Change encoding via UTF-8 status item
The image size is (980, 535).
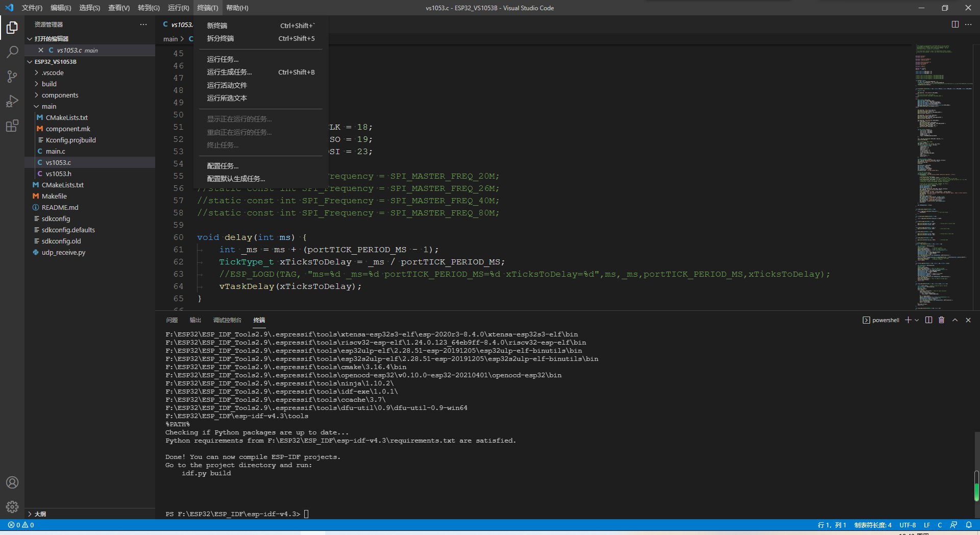tap(908, 525)
